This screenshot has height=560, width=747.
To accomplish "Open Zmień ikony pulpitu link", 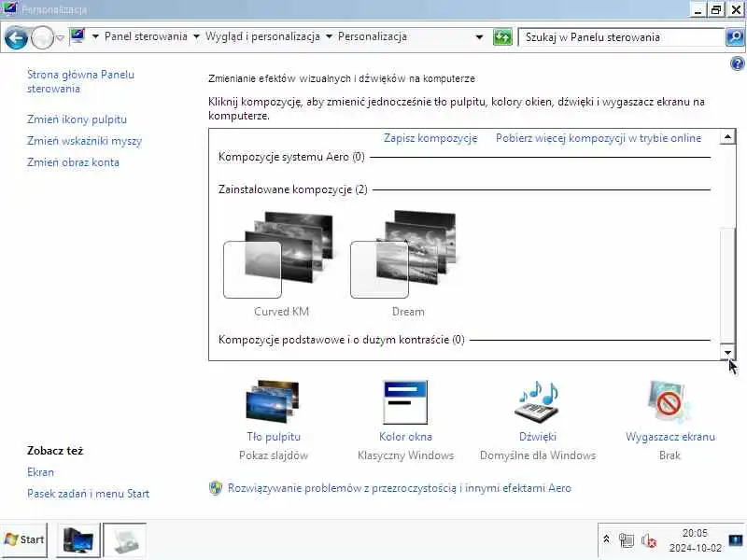I will pyautogui.click(x=77, y=119).
